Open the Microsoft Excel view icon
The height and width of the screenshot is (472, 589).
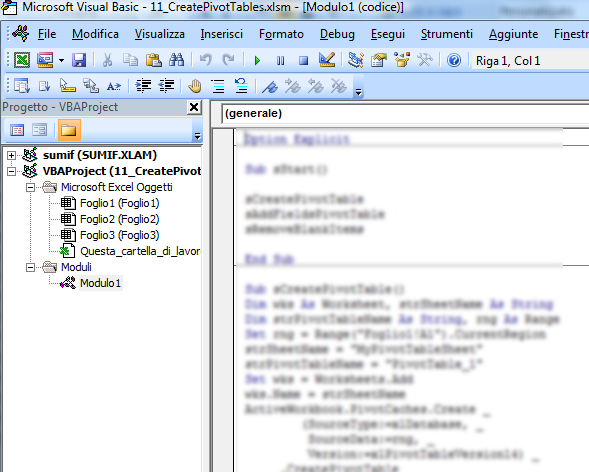coord(22,60)
